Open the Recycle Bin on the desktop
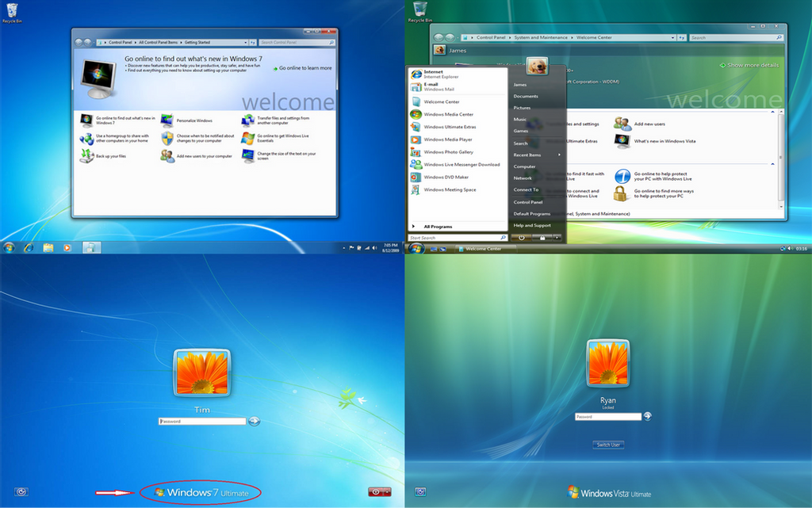Viewport: 812px width, 508px height. [13, 11]
